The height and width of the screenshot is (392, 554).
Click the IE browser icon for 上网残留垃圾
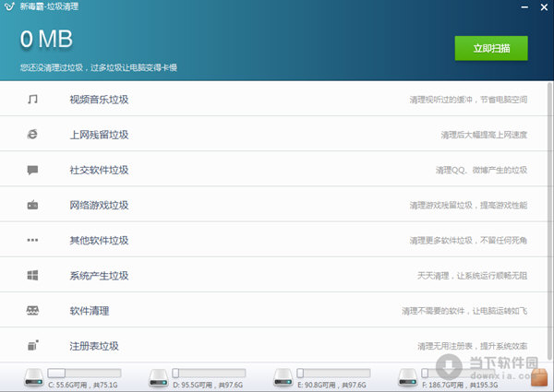pyautogui.click(x=32, y=135)
